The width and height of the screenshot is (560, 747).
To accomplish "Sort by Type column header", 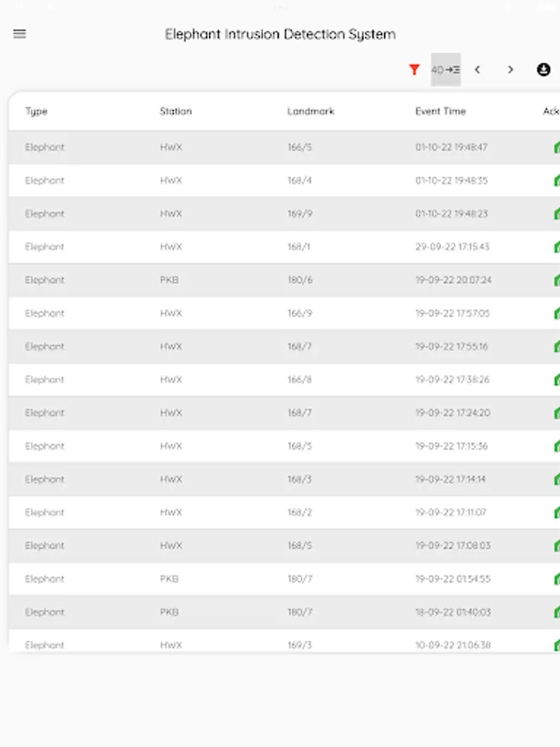I will point(37,111).
